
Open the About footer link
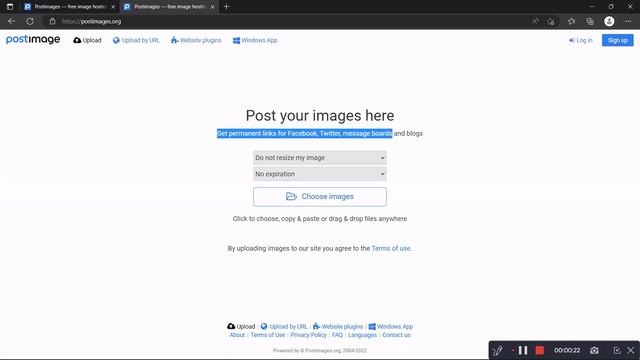[237, 335]
